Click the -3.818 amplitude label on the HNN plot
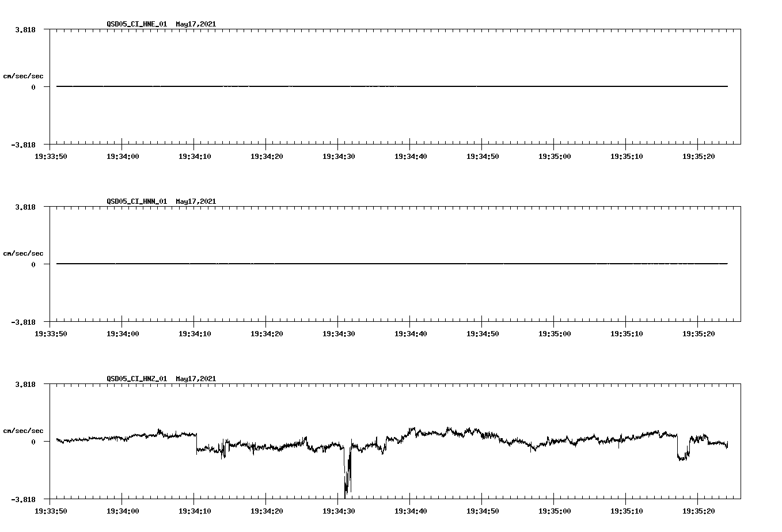 [x=24, y=322]
